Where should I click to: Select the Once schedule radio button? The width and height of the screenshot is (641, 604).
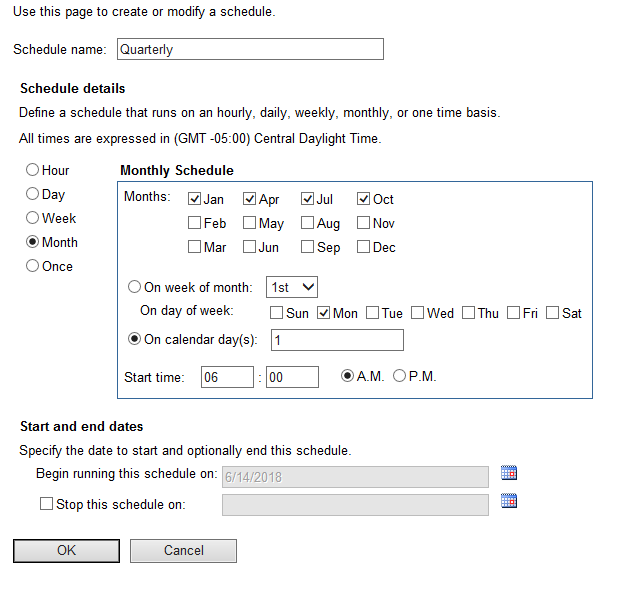click(33, 266)
